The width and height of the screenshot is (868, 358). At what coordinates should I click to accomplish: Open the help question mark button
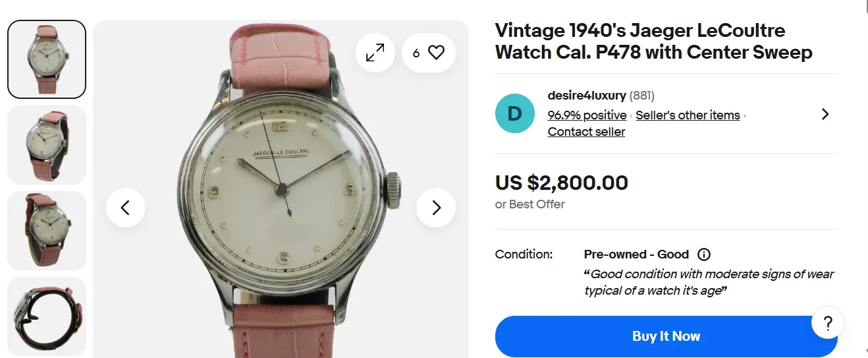[828, 323]
